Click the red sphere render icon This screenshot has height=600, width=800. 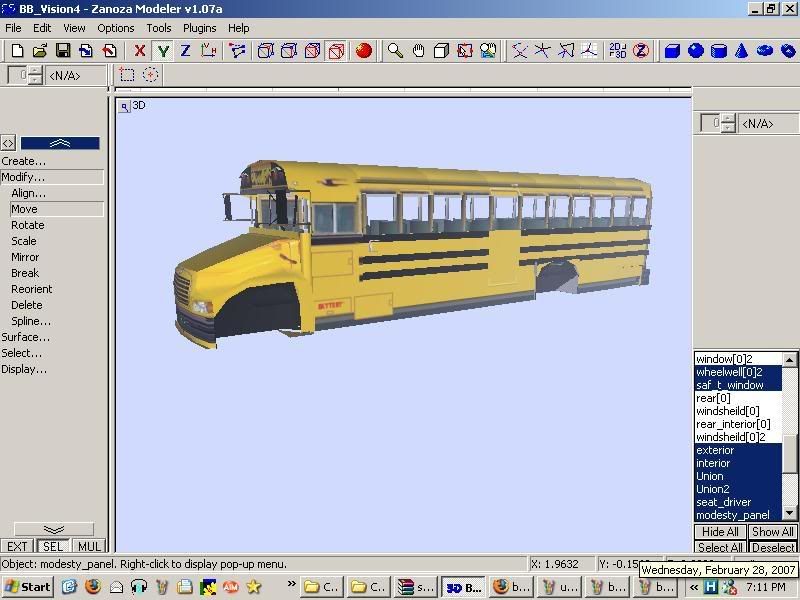(364, 51)
